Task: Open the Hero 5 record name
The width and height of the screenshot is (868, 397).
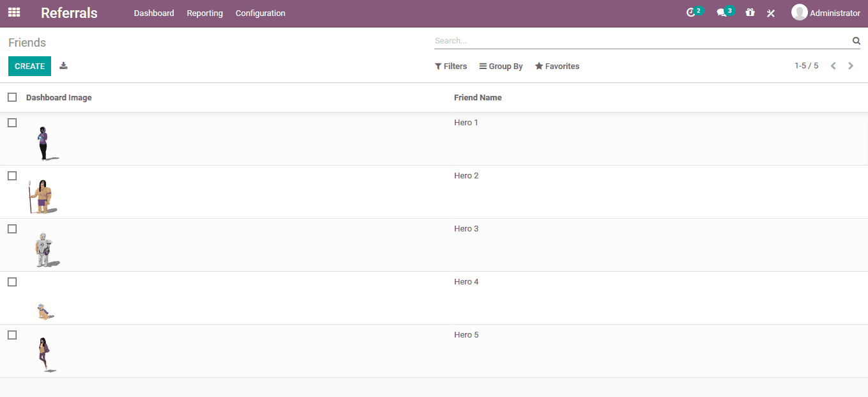Action: 466,335
